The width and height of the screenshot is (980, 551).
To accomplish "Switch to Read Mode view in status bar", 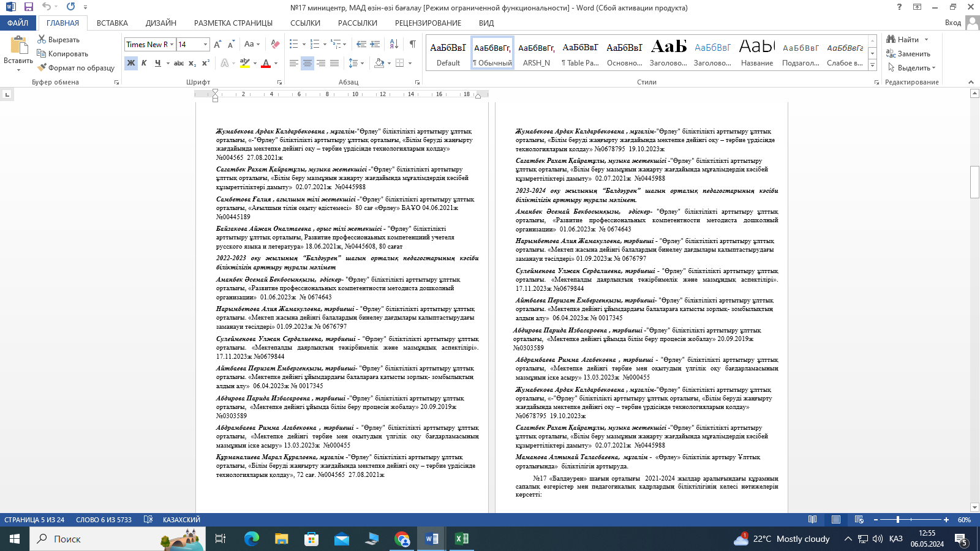I will coord(812,520).
